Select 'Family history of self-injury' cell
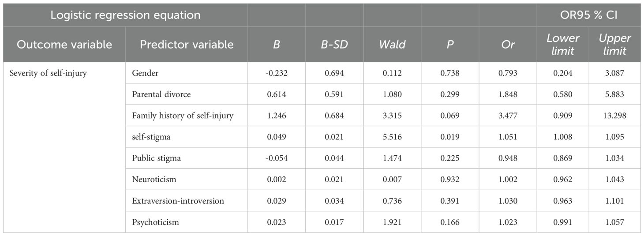The height and width of the screenshot is (236, 644). tap(183, 116)
